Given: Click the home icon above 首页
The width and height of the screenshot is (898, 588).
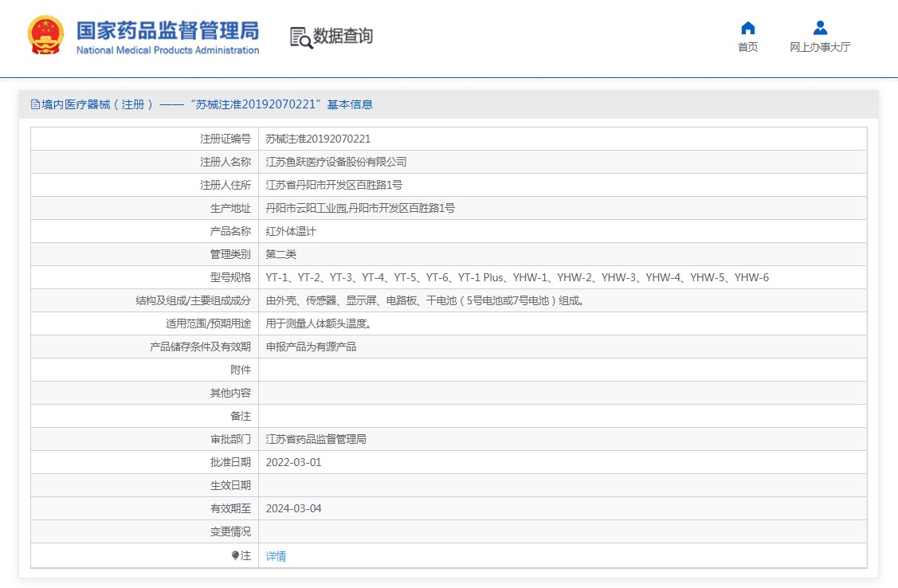Looking at the screenshot, I should [x=747, y=28].
